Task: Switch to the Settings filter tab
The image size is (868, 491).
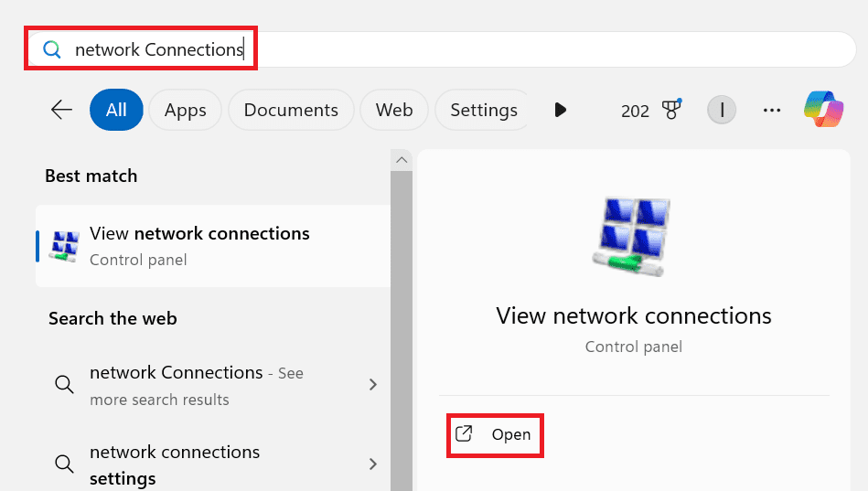Action: (x=483, y=110)
